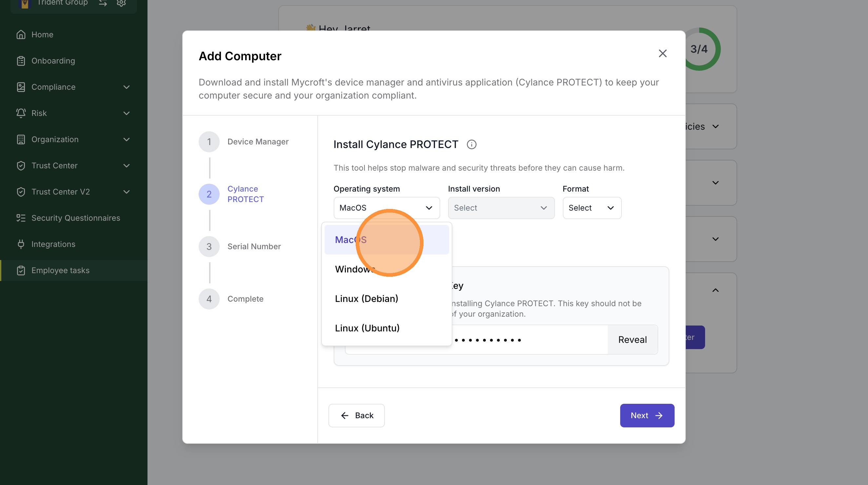Click the Trust Center shield icon
Viewport: 868px width, 485px height.
pos(21,166)
